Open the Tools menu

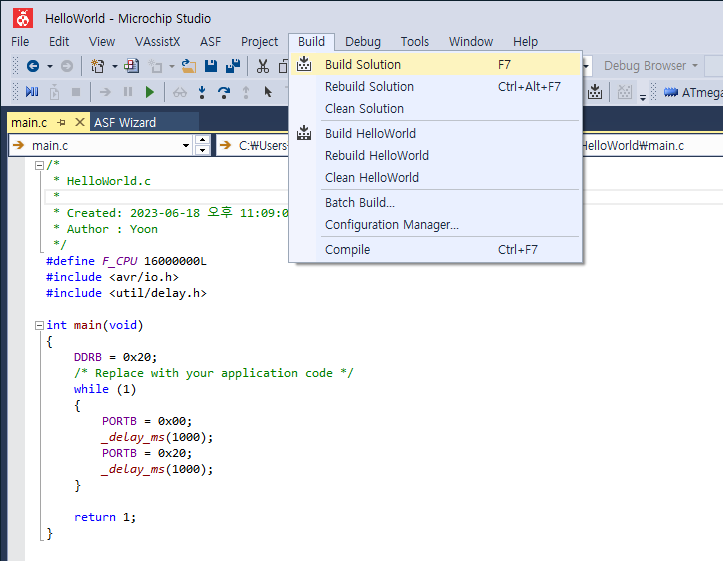click(415, 42)
